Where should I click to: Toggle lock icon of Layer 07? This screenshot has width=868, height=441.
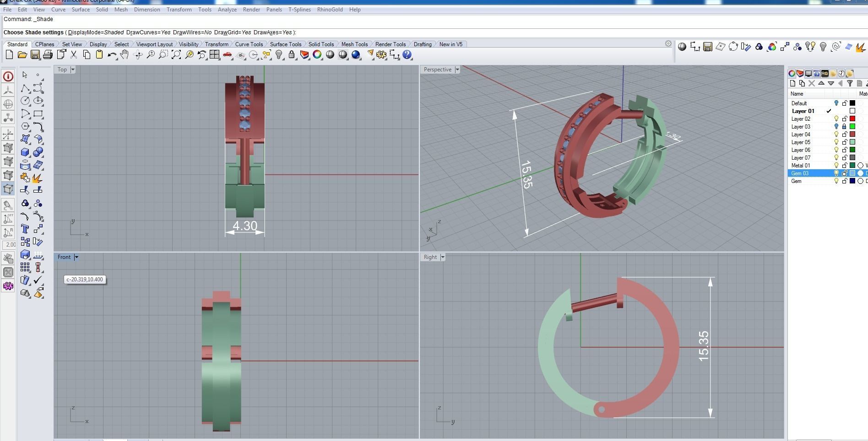coord(844,158)
